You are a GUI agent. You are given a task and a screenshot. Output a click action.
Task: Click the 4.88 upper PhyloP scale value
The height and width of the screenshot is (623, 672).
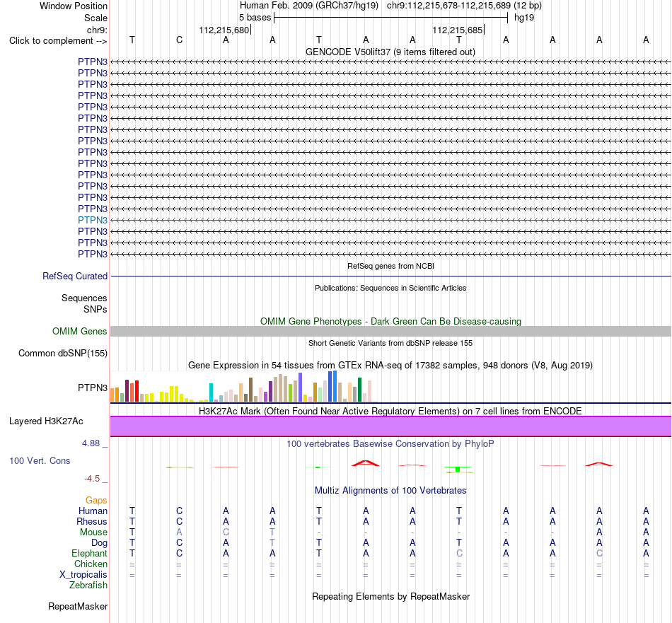click(91, 443)
